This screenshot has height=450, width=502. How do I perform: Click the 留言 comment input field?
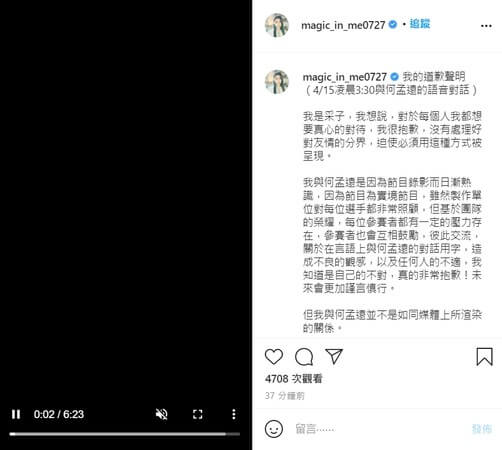380,429
